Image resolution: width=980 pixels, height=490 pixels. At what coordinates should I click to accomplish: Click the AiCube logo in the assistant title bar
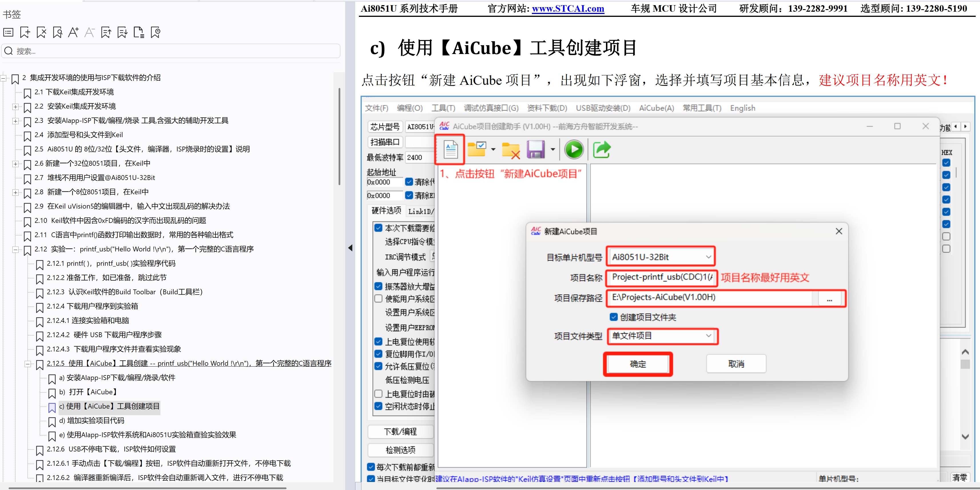point(444,126)
